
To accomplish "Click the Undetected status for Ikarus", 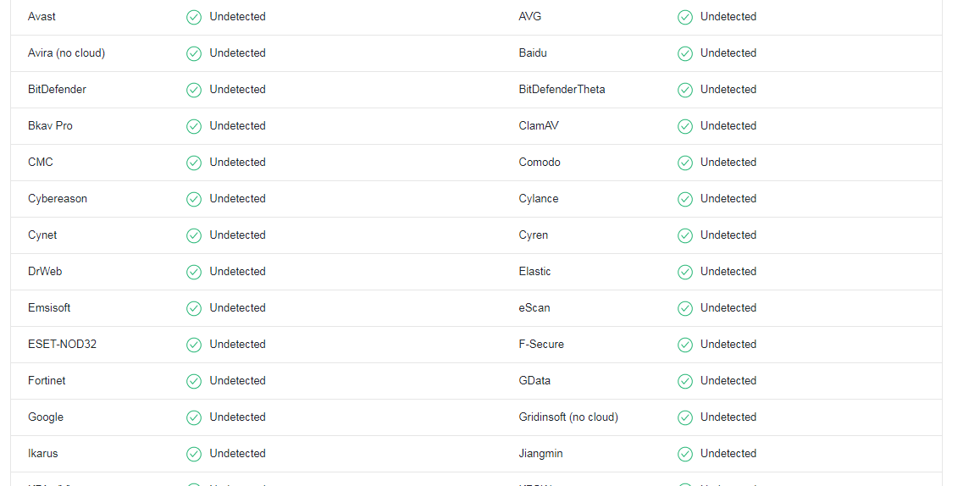I will [237, 454].
